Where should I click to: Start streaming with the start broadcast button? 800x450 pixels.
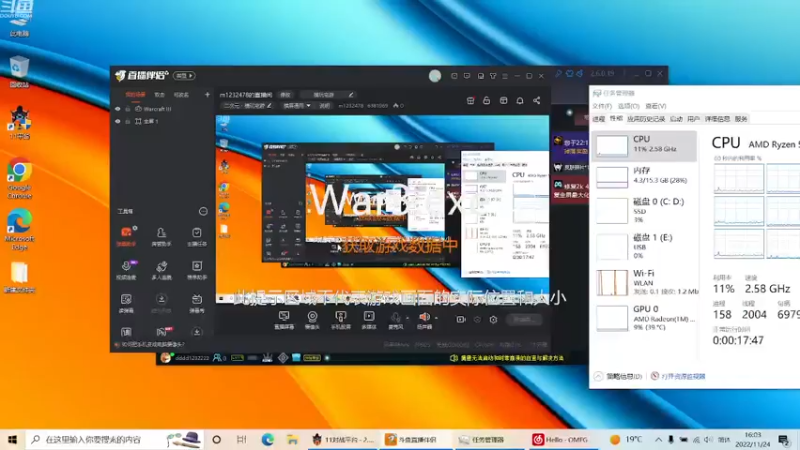click(x=523, y=319)
